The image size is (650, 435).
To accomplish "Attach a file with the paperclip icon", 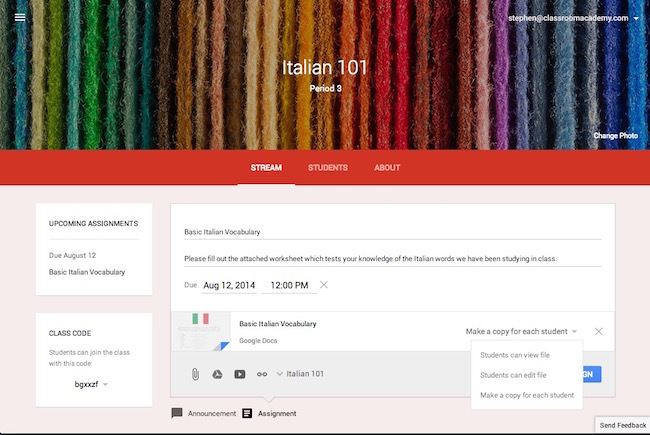I will [195, 374].
